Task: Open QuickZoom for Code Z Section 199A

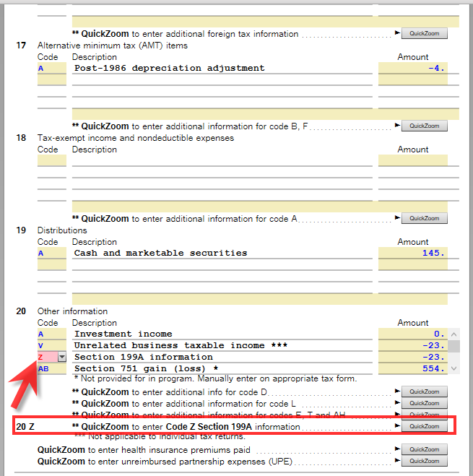Action: pyautogui.click(x=424, y=427)
